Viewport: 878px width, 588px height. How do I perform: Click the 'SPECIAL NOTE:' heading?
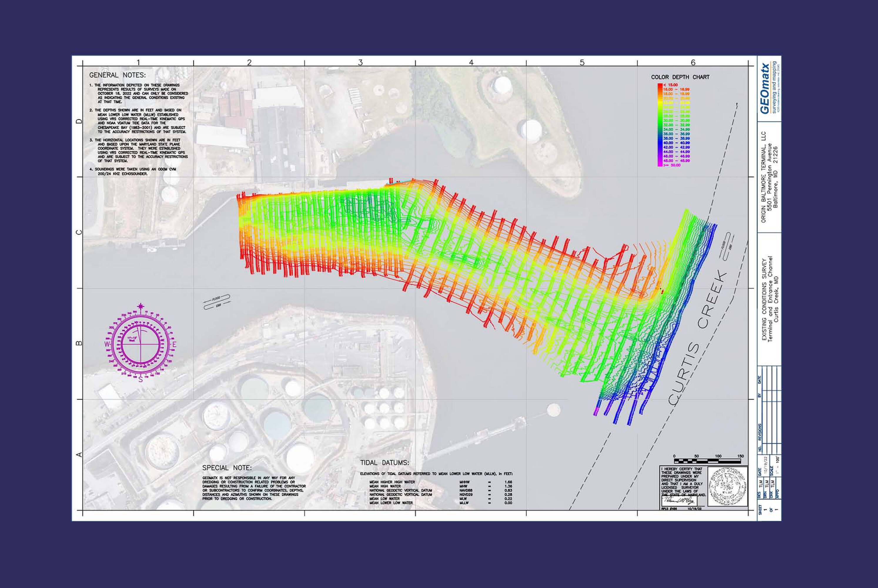tap(227, 468)
